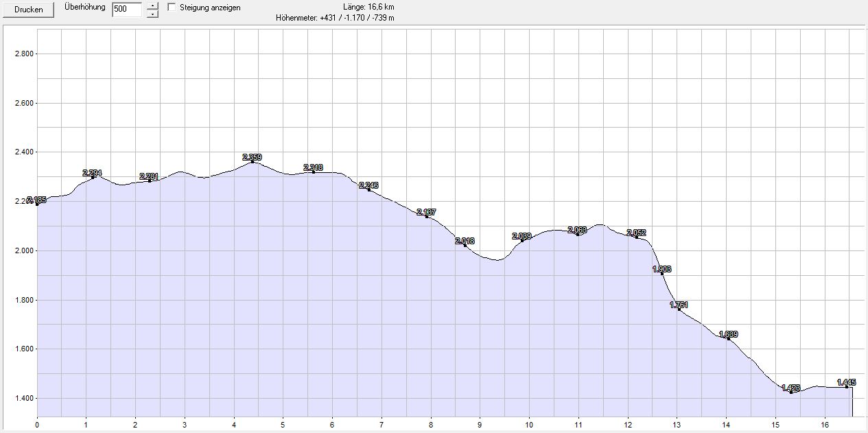The height and width of the screenshot is (433, 868).
Task: Select the 2.294 elevation waypoint marker
Action: point(92,177)
